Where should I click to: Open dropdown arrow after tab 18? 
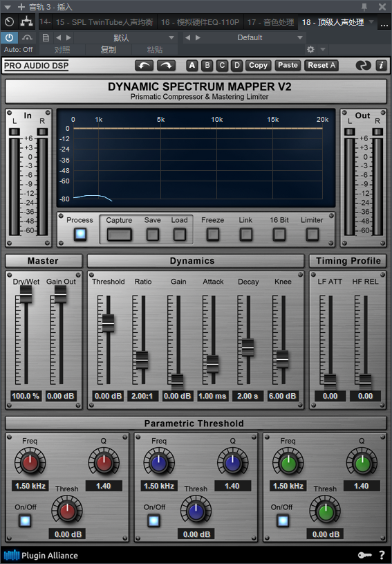tap(371, 22)
